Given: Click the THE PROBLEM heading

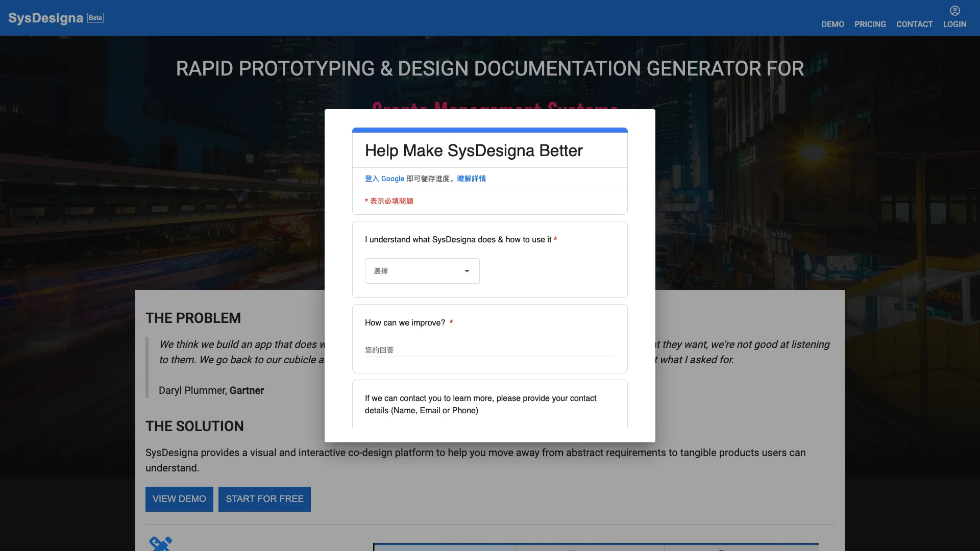Looking at the screenshot, I should click(193, 318).
